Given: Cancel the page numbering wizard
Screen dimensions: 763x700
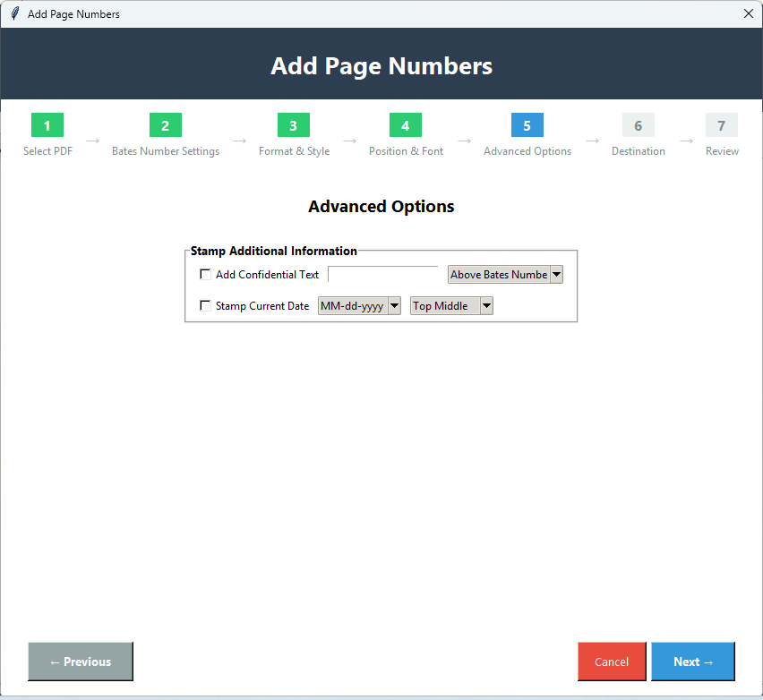Looking at the screenshot, I should click(612, 661).
